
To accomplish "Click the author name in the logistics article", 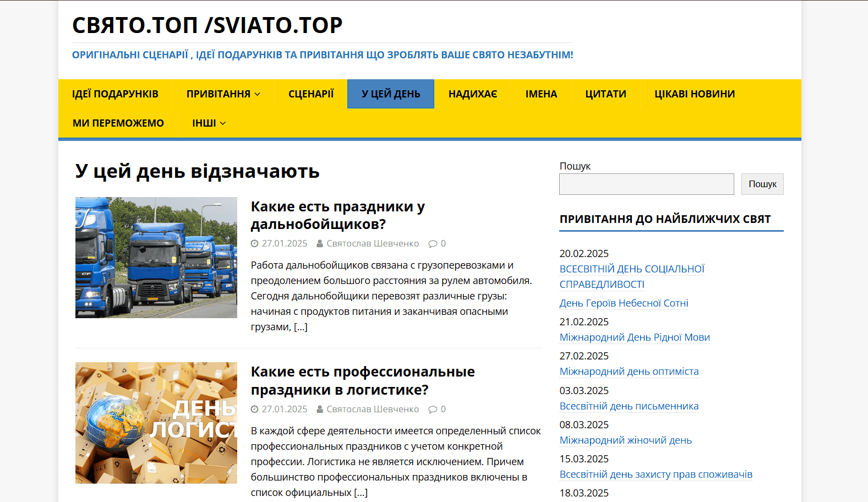I will (373, 409).
